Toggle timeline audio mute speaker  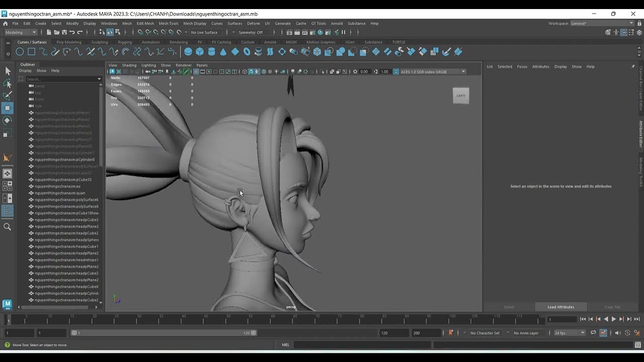(x=618, y=333)
